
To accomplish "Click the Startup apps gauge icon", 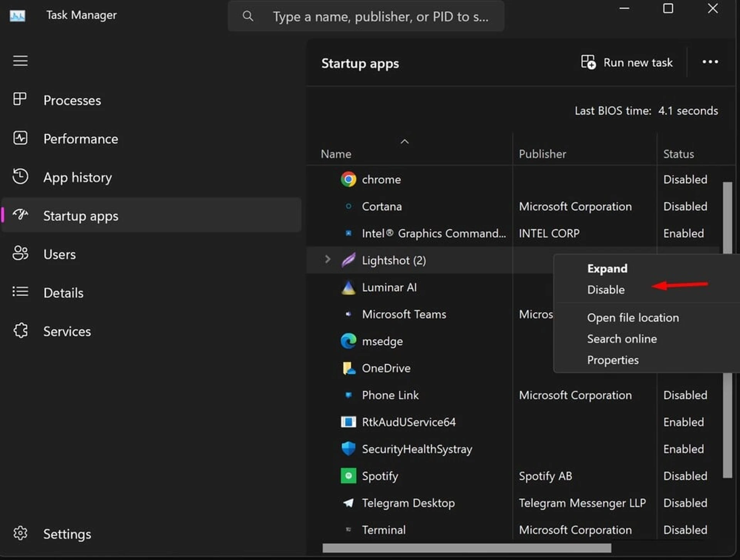I will (x=20, y=214).
